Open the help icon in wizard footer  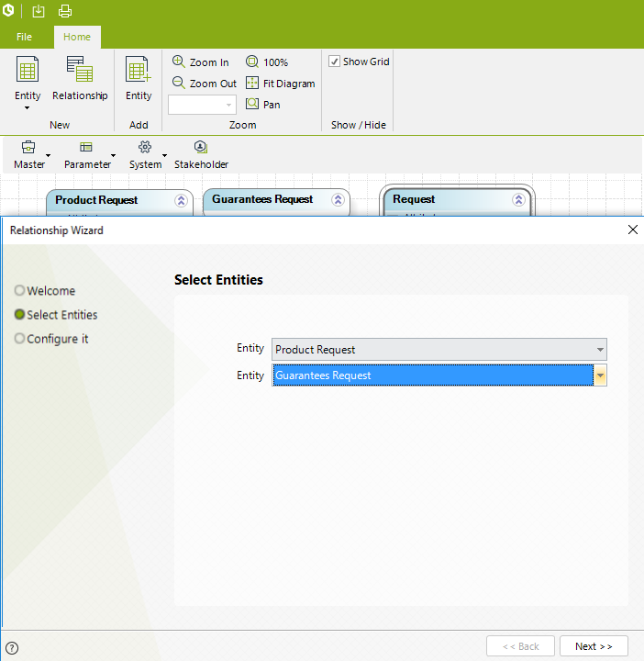point(12,648)
